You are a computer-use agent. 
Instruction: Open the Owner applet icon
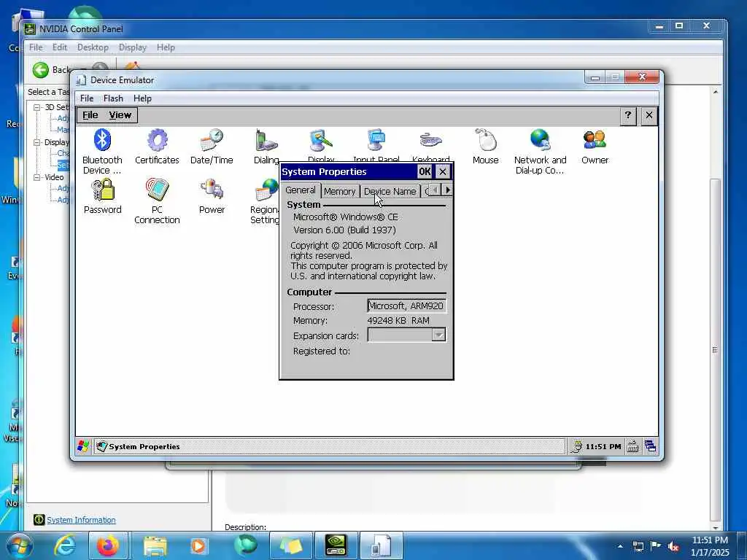[595, 140]
